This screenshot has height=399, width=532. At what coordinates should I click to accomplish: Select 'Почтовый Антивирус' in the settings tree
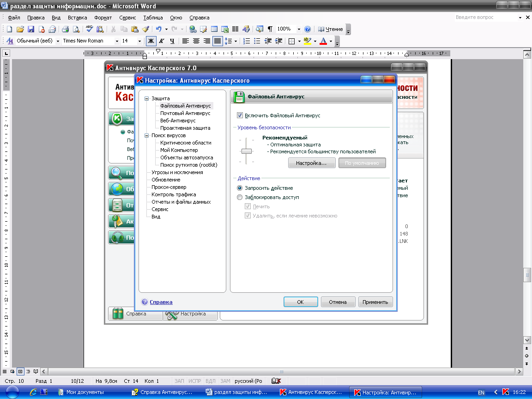pyautogui.click(x=185, y=113)
